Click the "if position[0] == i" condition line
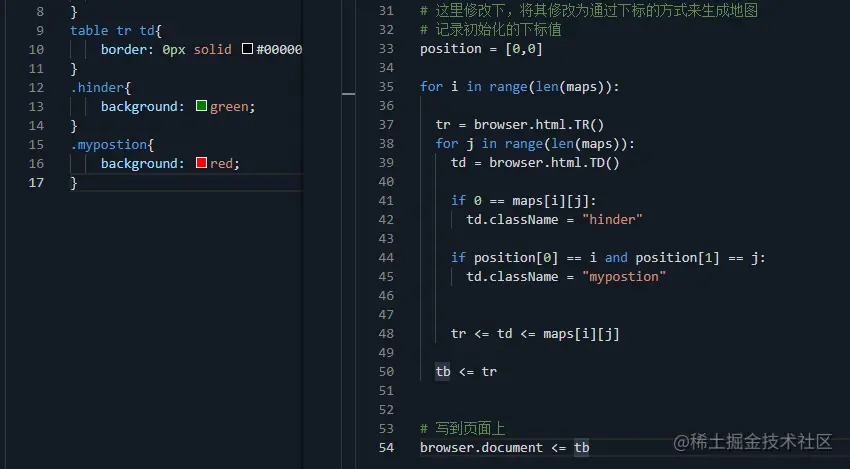Image resolution: width=850 pixels, height=469 pixels. tap(608, 258)
